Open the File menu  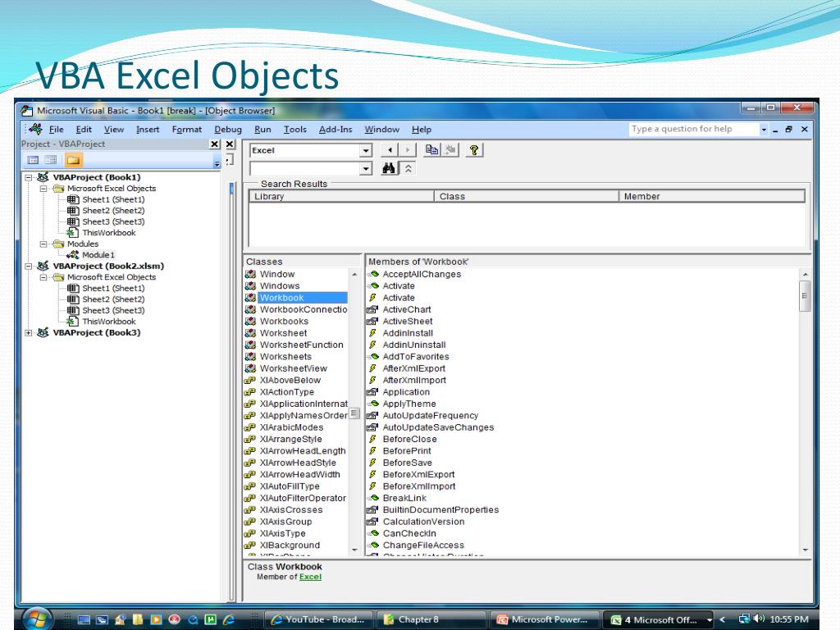pos(57,129)
